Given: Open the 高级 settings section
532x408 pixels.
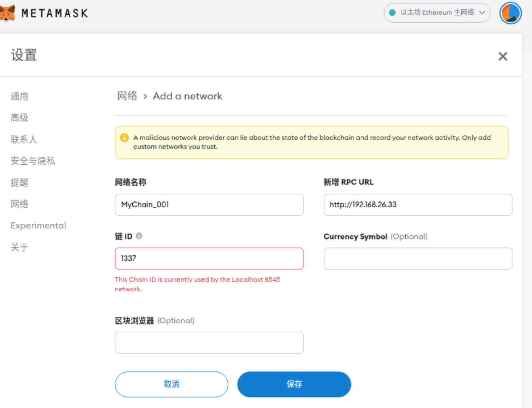Looking at the screenshot, I should point(19,118).
